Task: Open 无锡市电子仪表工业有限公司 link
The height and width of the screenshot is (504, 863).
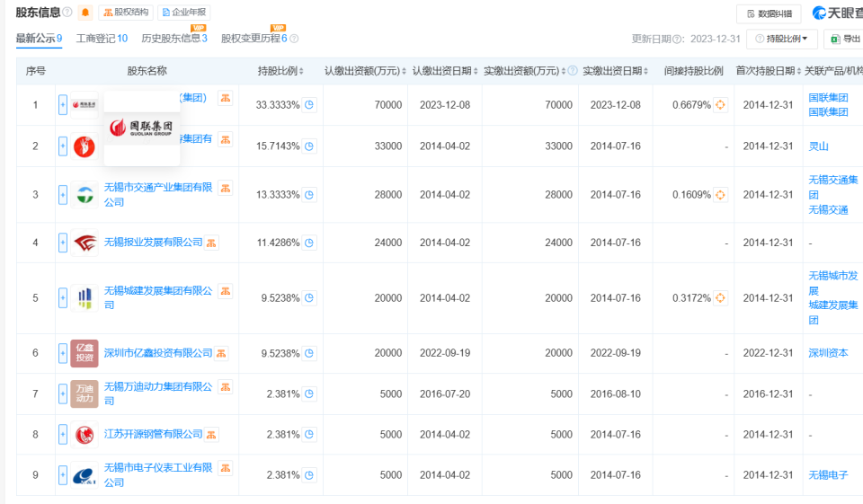Action: point(158,475)
